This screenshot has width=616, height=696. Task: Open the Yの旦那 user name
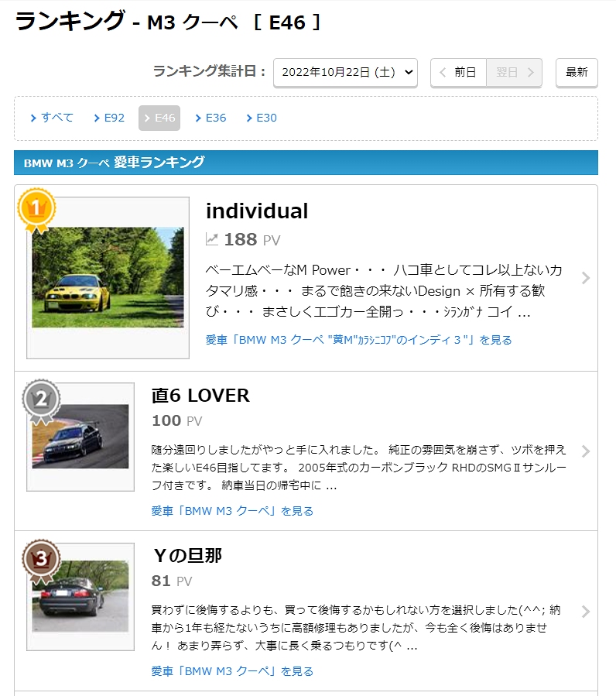(x=187, y=555)
